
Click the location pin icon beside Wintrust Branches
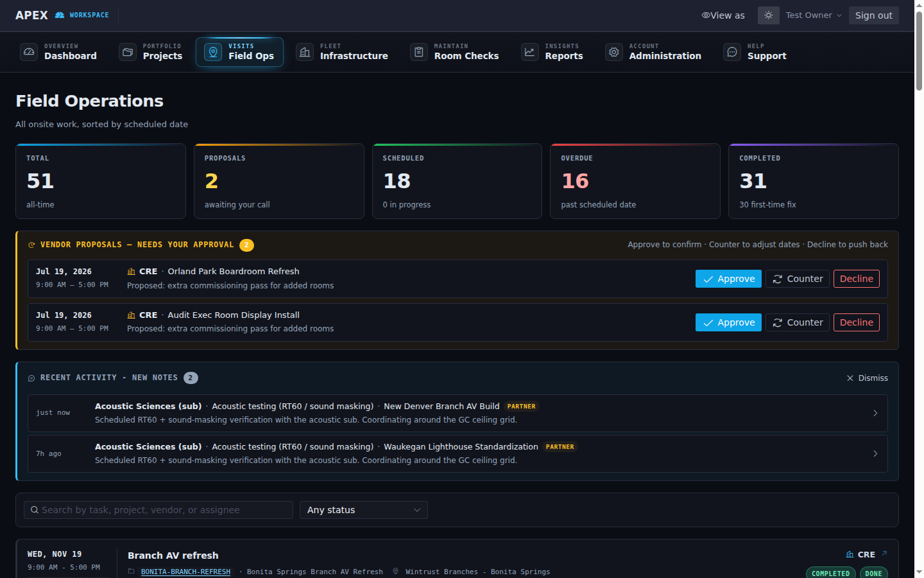396,571
